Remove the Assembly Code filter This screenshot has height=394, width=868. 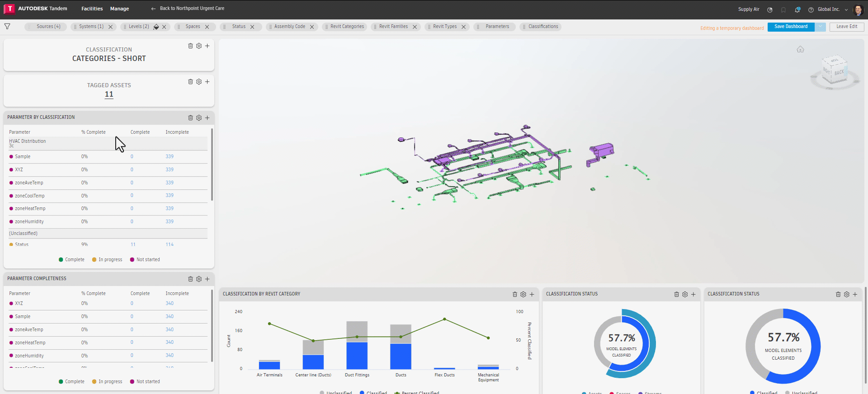point(312,27)
